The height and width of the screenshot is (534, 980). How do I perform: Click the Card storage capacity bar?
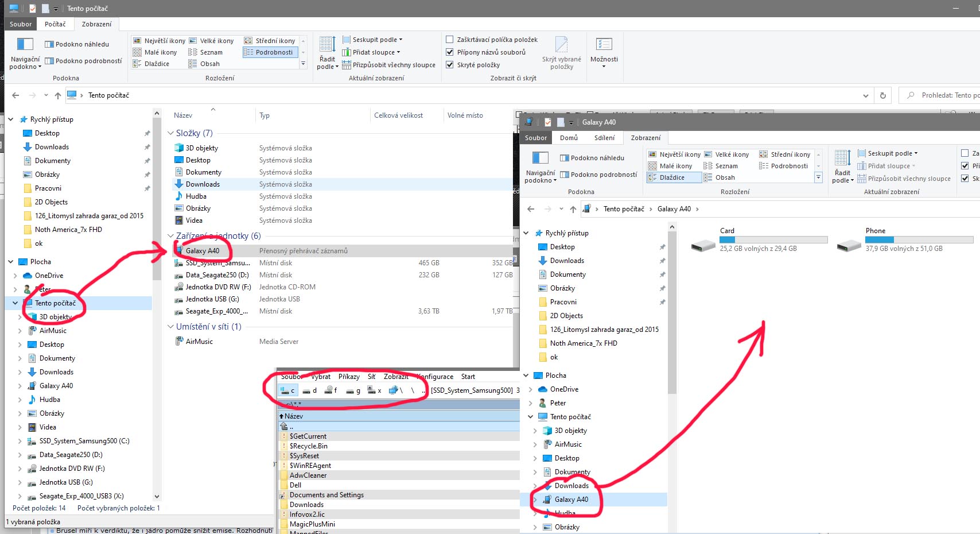click(773, 239)
